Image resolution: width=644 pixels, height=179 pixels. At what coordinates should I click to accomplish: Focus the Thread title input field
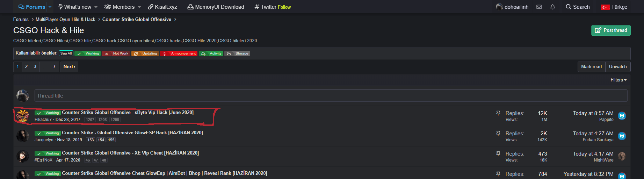click(x=331, y=96)
